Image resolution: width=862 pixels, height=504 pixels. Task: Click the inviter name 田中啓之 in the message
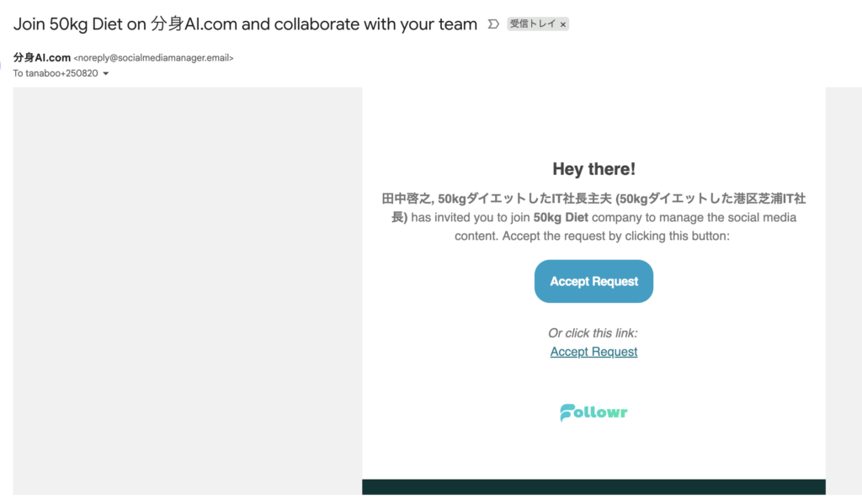click(x=407, y=199)
